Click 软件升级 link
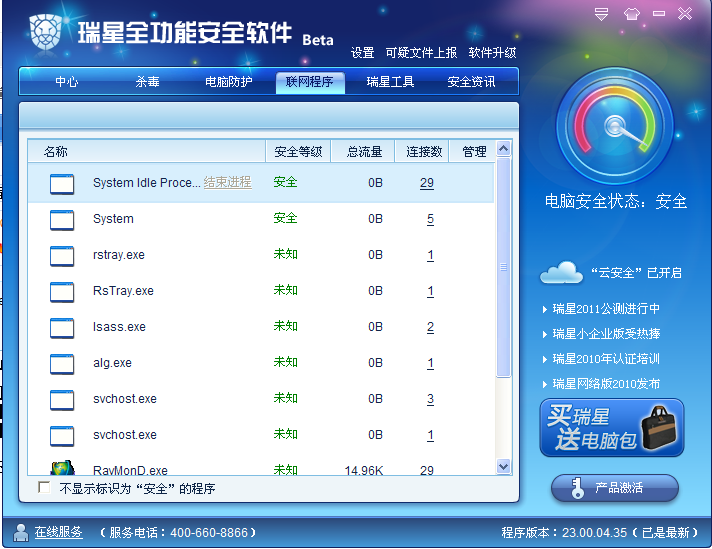 click(492, 53)
